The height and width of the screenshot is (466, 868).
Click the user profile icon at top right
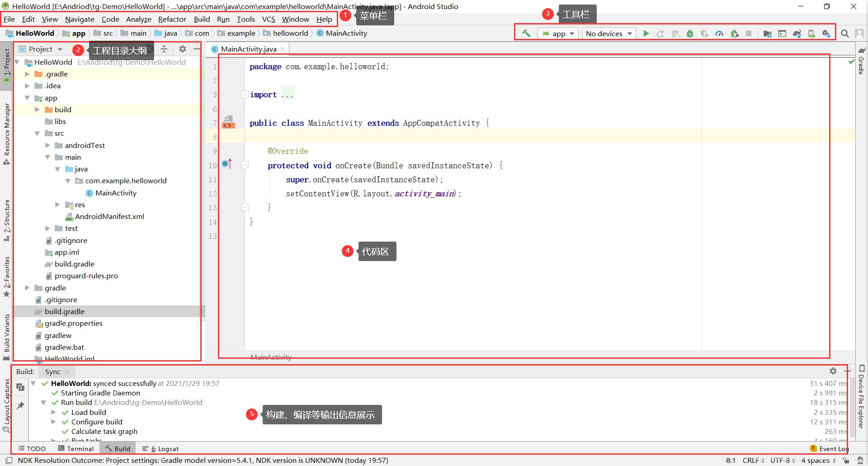pos(859,33)
